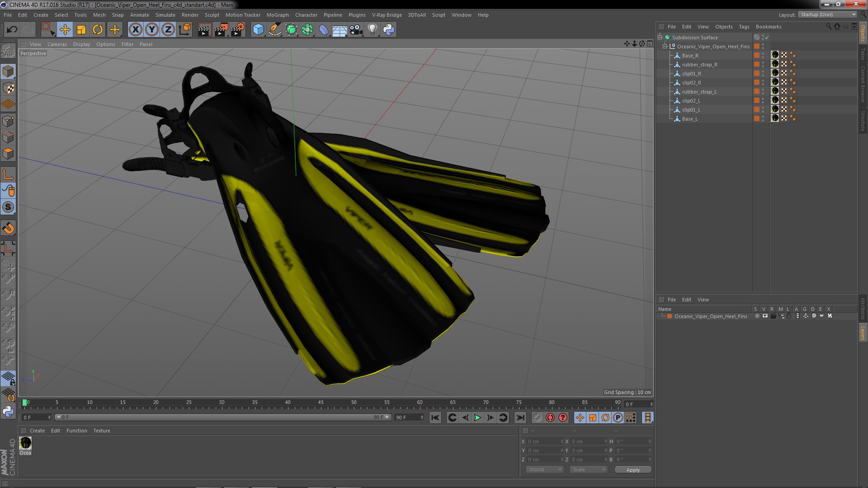868x488 pixels.
Task: Click the Undo arrow icon
Action: pyautogui.click(x=12, y=30)
